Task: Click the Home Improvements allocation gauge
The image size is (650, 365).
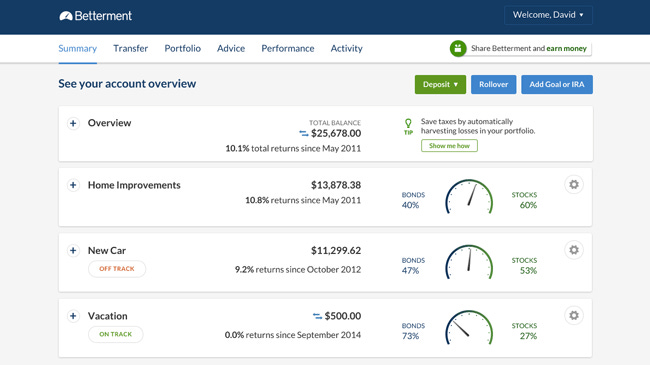Action: click(469, 197)
